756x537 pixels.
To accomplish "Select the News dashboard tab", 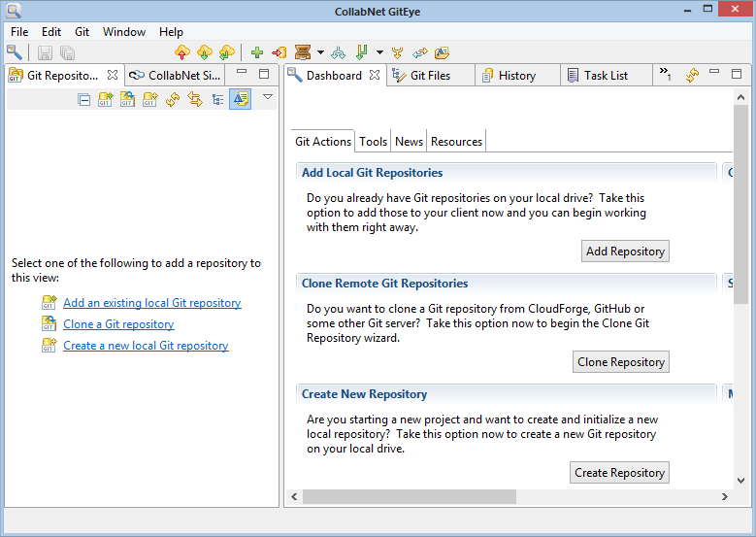I will point(409,142).
